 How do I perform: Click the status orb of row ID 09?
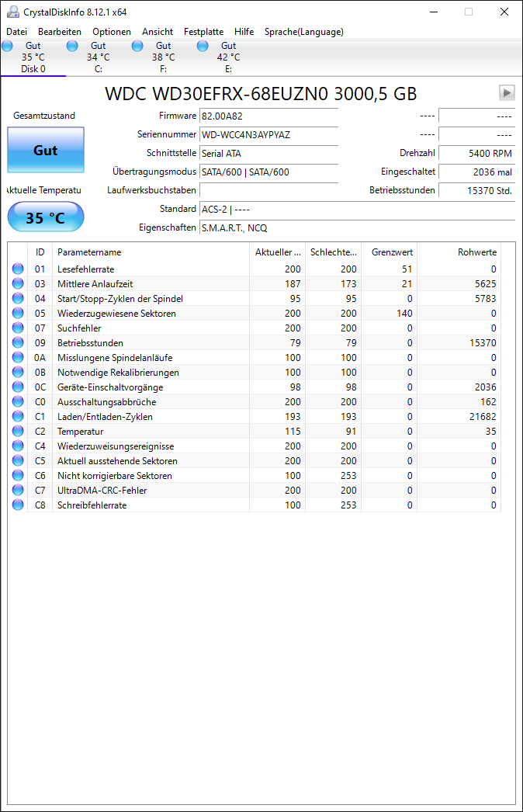[18, 342]
